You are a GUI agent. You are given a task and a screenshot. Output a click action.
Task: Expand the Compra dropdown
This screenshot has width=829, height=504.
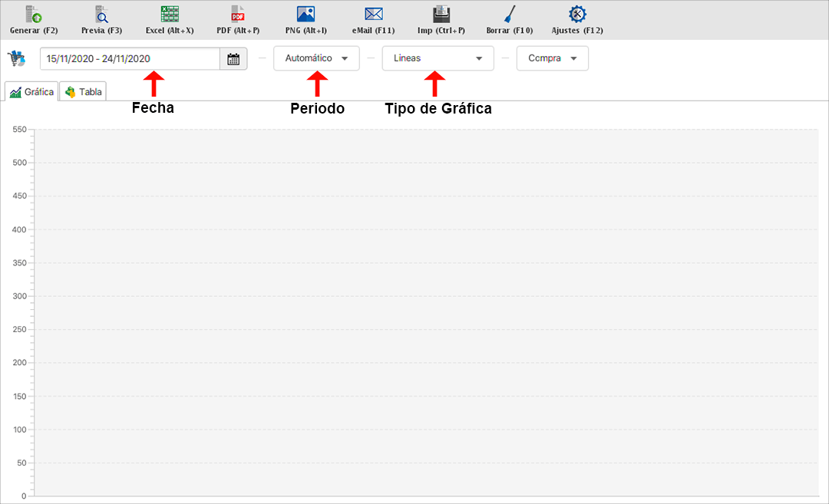[x=552, y=58]
